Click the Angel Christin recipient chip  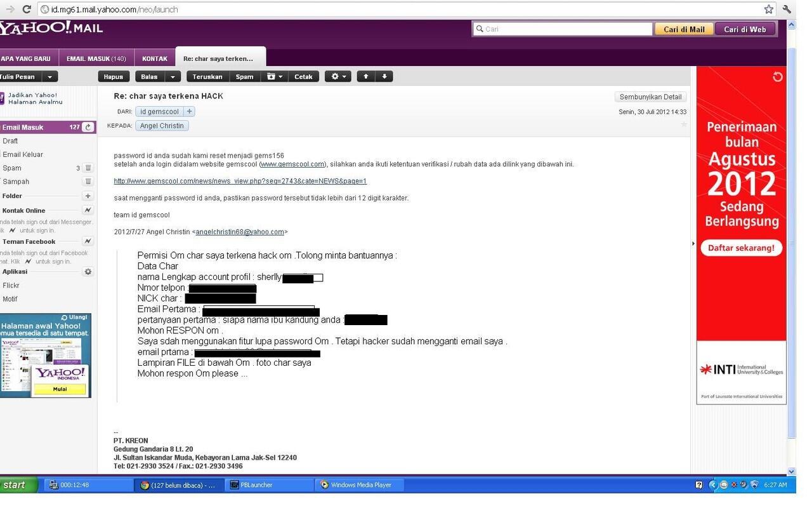(162, 126)
